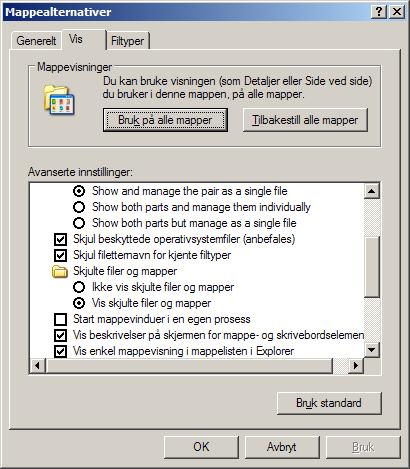Click the scroll down arrow in settings list
Screen dimensions: 410x469
(372, 350)
